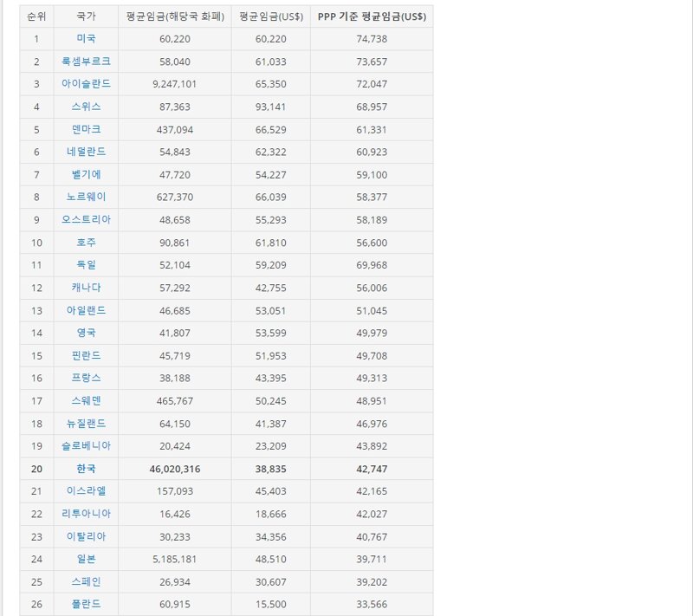The height and width of the screenshot is (616, 693).
Task: Open the 스위스 country link
Action: click(86, 107)
